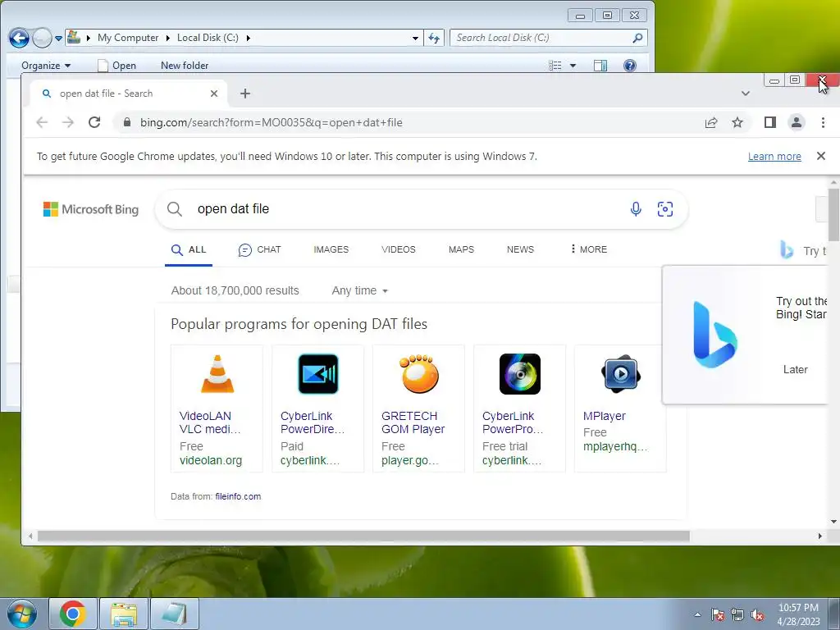Expand arrow after Local Disk (C:) breadcrumb
Image resolution: width=840 pixels, height=630 pixels.
click(248, 38)
